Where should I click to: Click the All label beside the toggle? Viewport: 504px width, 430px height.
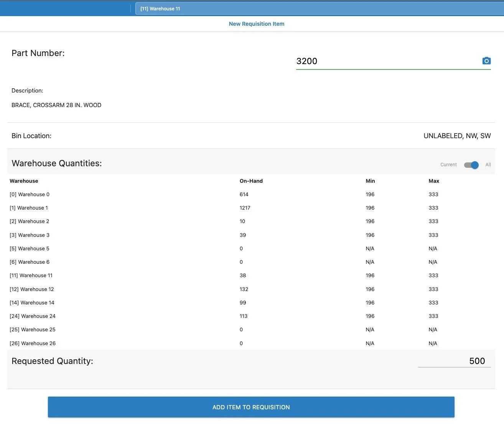pos(488,165)
